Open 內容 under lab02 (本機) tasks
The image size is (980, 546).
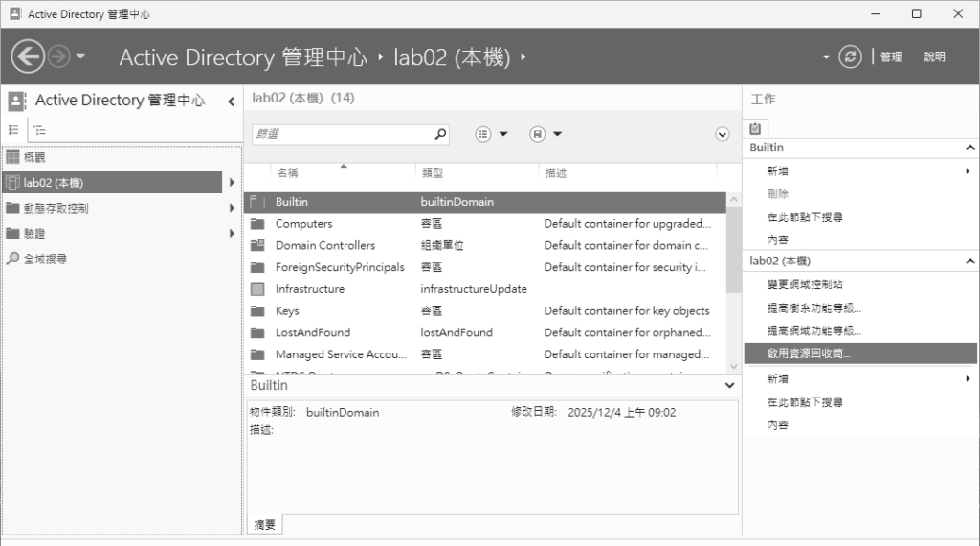(x=777, y=424)
